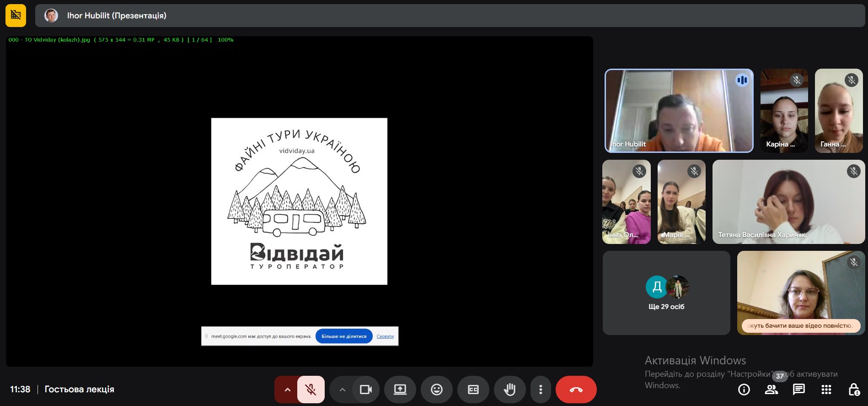The image size is (868, 406).
Task: Click the speaking indicator on Ihor's tile
Action: pyautogui.click(x=742, y=81)
